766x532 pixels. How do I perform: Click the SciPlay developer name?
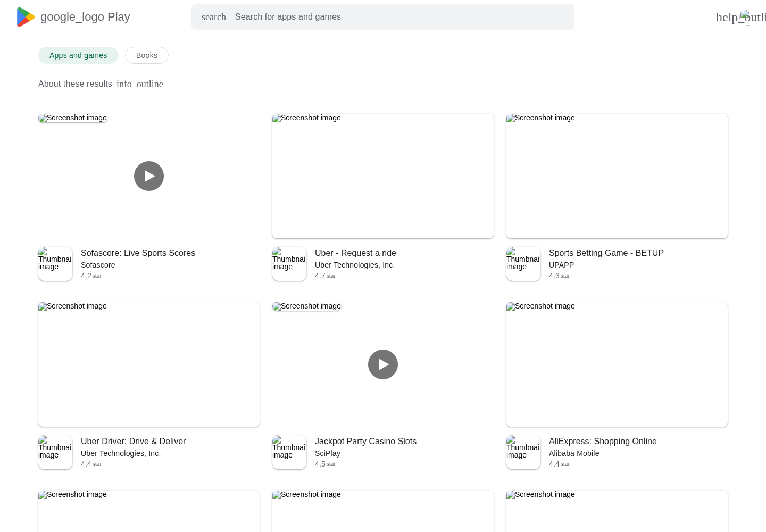(328, 453)
